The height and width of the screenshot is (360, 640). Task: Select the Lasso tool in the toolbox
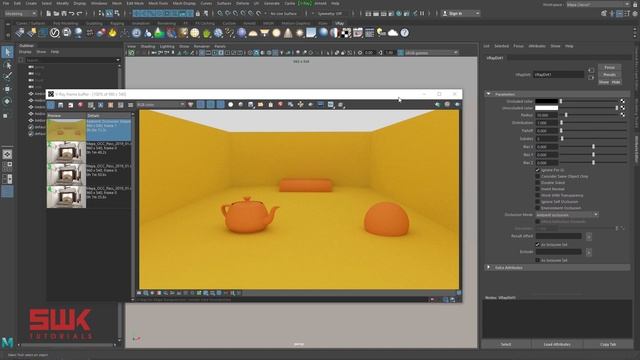(7, 65)
